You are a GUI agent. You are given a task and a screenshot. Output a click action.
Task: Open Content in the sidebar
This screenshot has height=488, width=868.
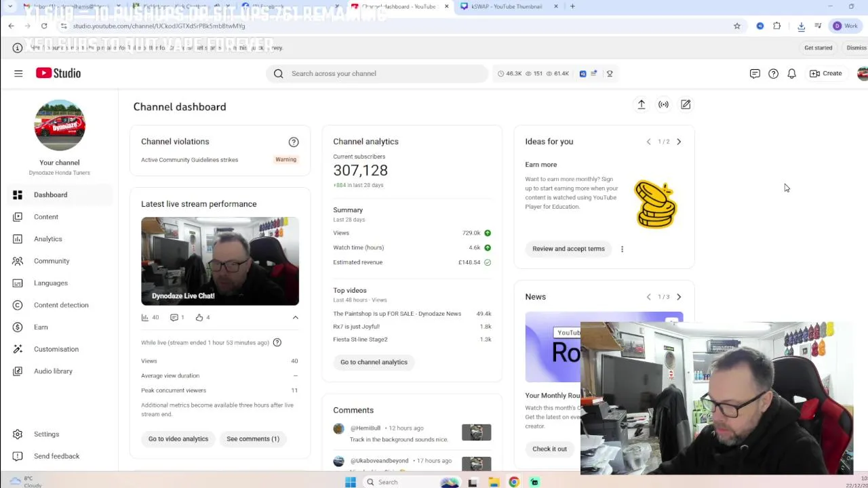click(59, 217)
